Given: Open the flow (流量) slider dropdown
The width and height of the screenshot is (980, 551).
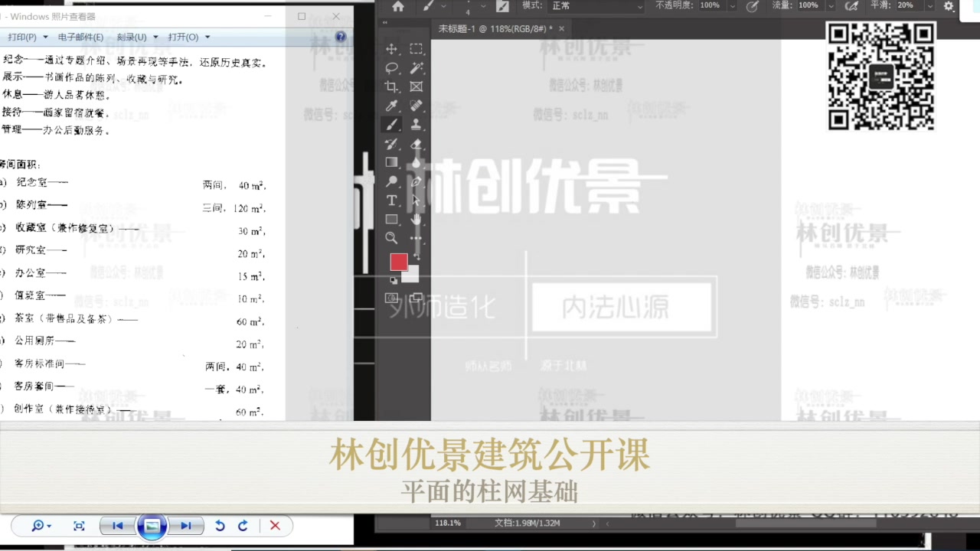Looking at the screenshot, I should click(x=831, y=6).
